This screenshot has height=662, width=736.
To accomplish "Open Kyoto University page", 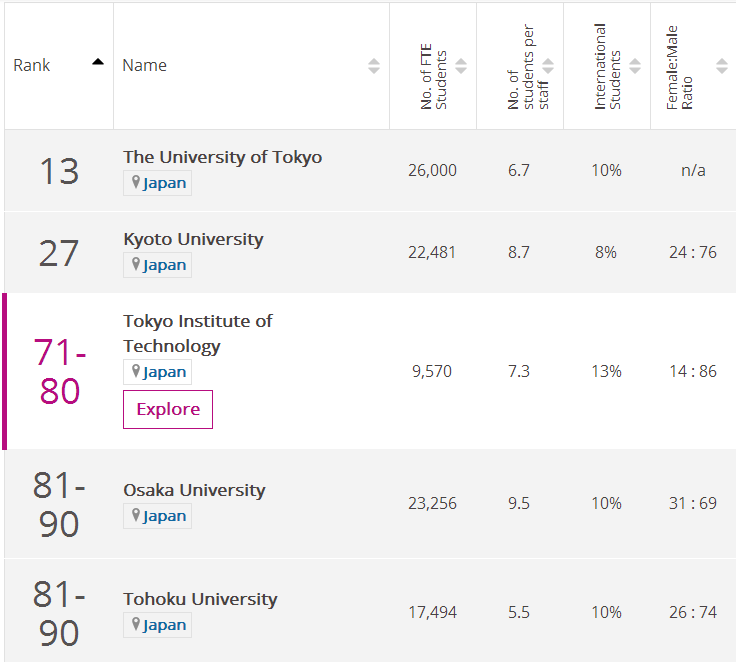I will 193,239.
